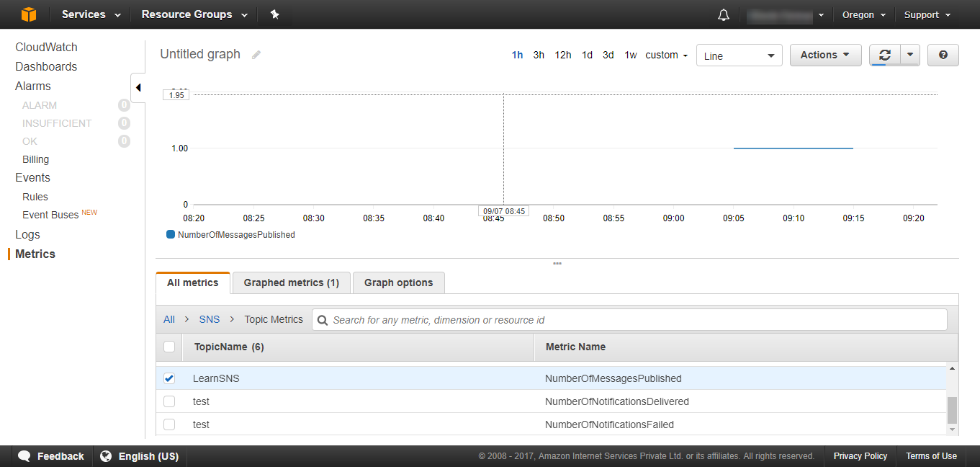This screenshot has width=980, height=467.
Task: Switch to the Graph options tab
Action: click(399, 283)
